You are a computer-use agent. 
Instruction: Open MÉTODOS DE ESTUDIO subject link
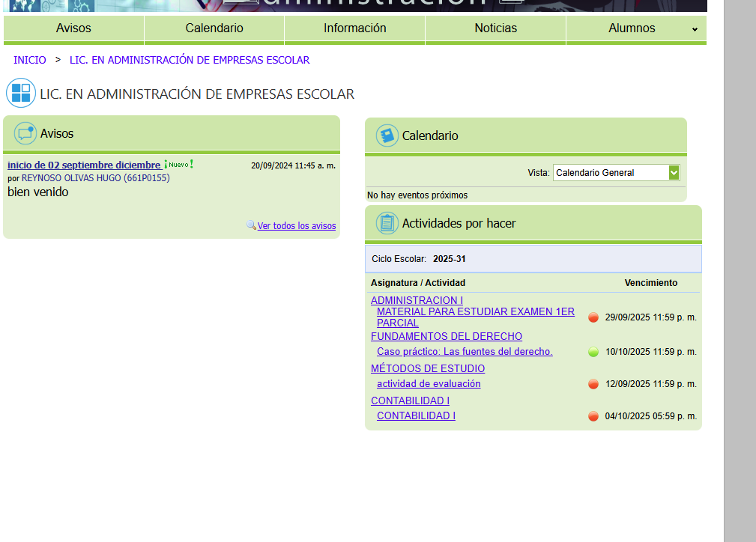click(428, 368)
